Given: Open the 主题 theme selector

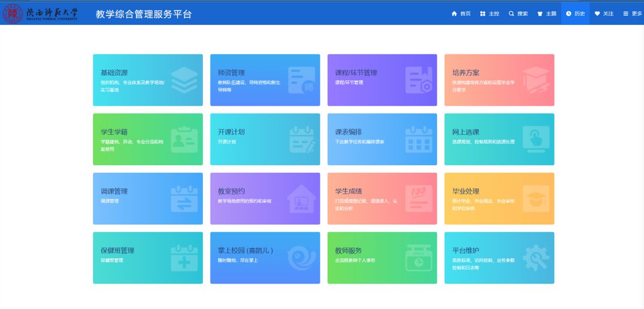Looking at the screenshot, I should click(547, 14).
